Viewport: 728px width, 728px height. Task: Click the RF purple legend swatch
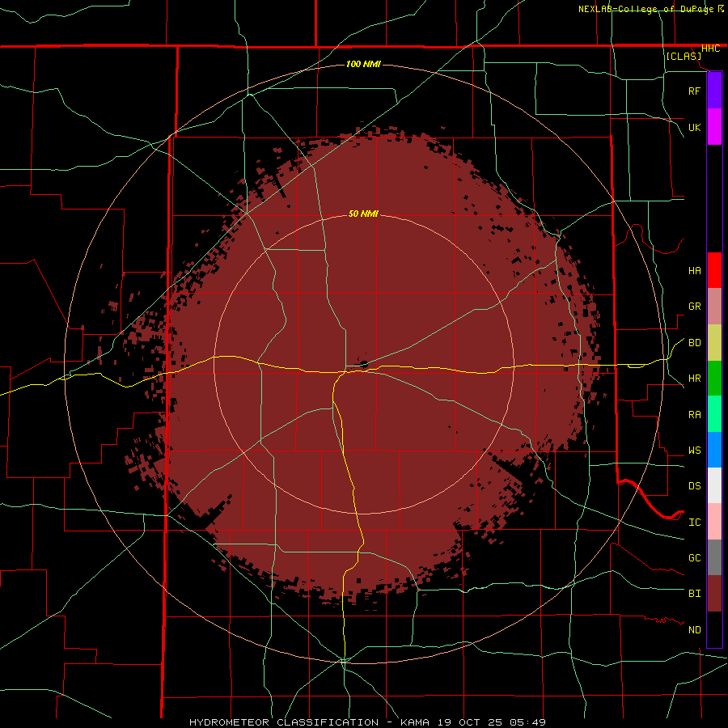tap(714, 91)
